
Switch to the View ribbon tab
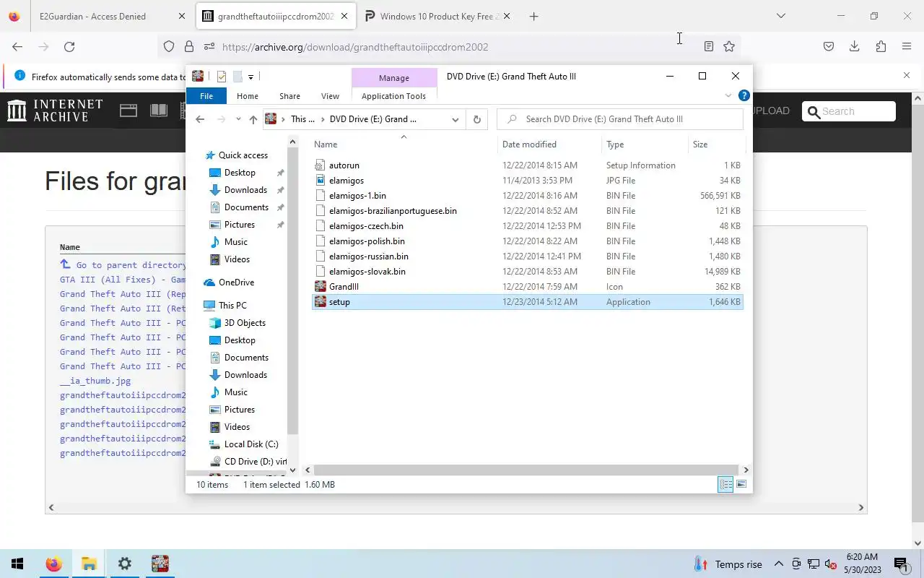coord(330,96)
